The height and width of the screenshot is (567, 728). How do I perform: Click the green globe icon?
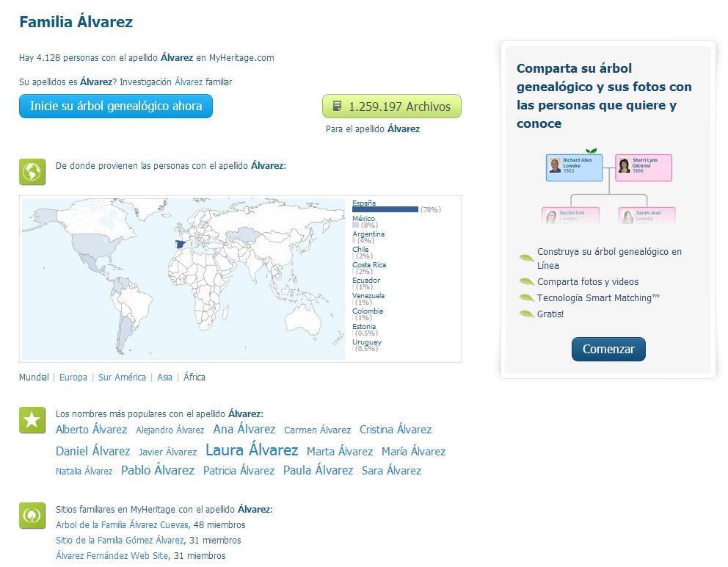[x=32, y=171]
